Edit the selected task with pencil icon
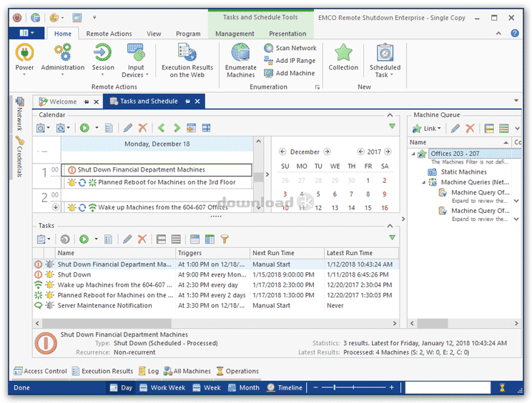Viewport: 532px width, 403px height. pyautogui.click(x=127, y=239)
